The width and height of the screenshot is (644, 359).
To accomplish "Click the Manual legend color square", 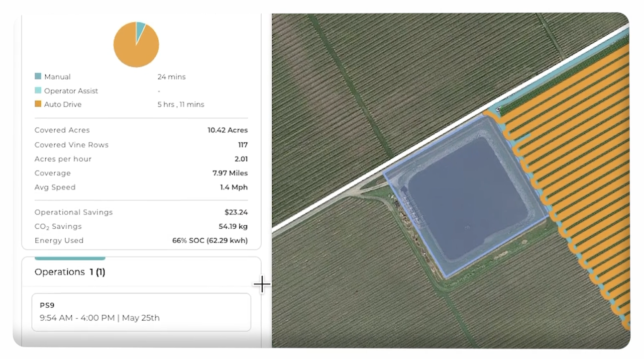I will [x=37, y=76].
